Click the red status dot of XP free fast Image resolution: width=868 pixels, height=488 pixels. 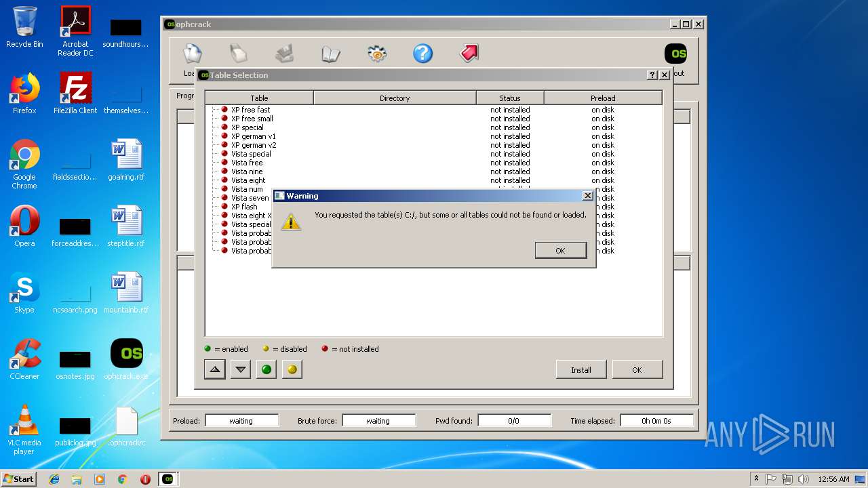pyautogui.click(x=224, y=109)
